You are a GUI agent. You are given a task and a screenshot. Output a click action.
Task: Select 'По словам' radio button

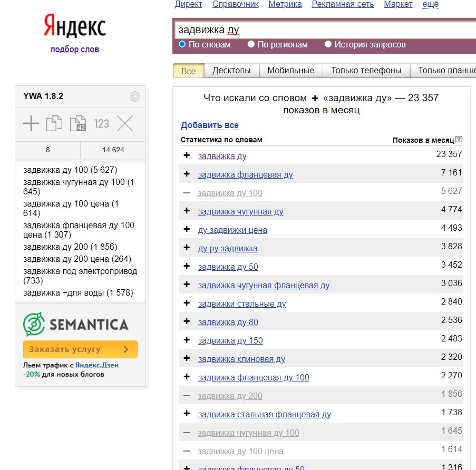(x=182, y=44)
